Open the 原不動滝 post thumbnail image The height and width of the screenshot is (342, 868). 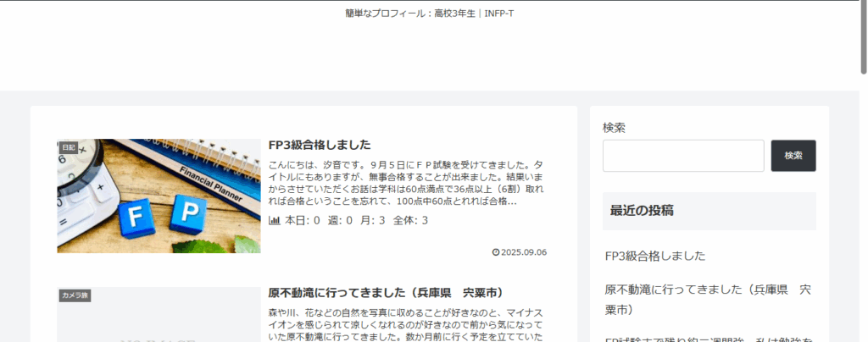pos(159,322)
